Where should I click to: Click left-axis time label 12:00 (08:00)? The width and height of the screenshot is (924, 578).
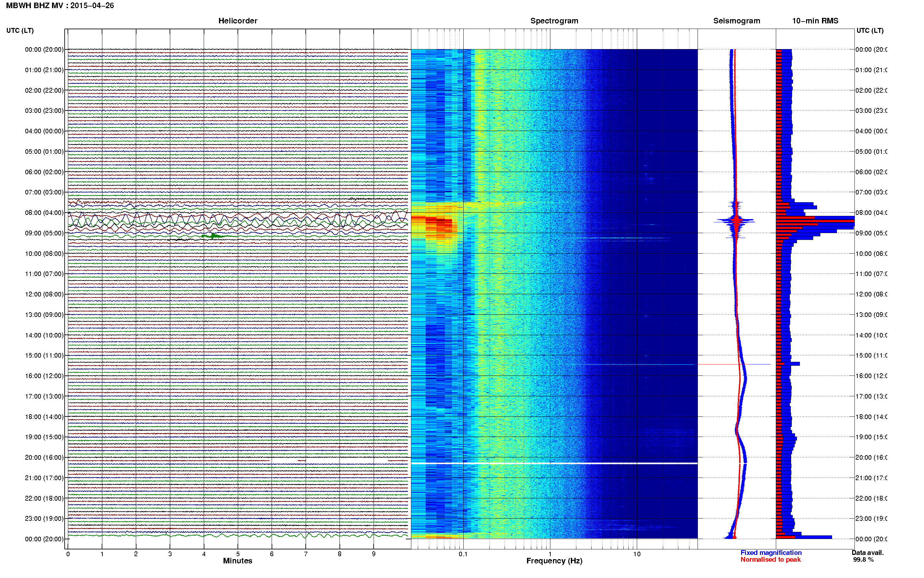click(x=44, y=294)
